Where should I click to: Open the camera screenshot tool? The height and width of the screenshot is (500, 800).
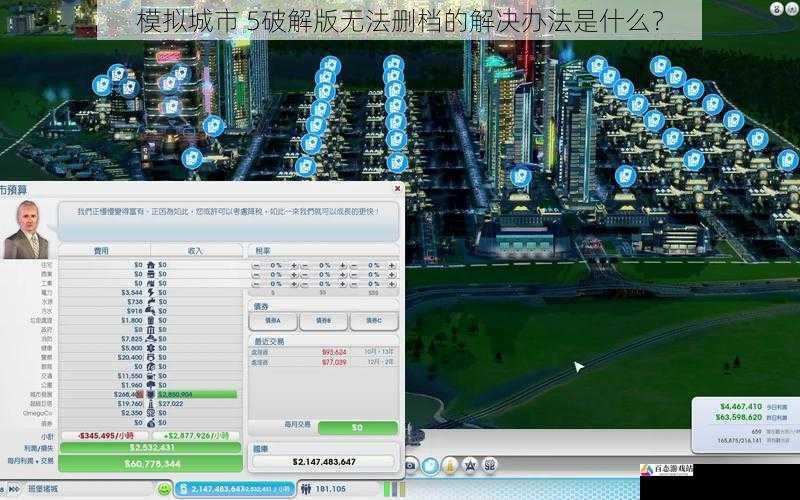pyautogui.click(x=410, y=465)
